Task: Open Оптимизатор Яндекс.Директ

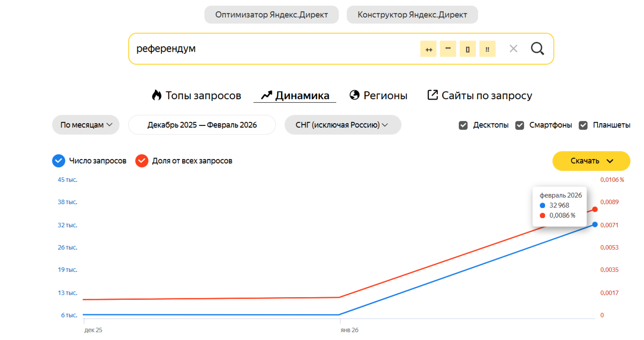Action: point(271,15)
